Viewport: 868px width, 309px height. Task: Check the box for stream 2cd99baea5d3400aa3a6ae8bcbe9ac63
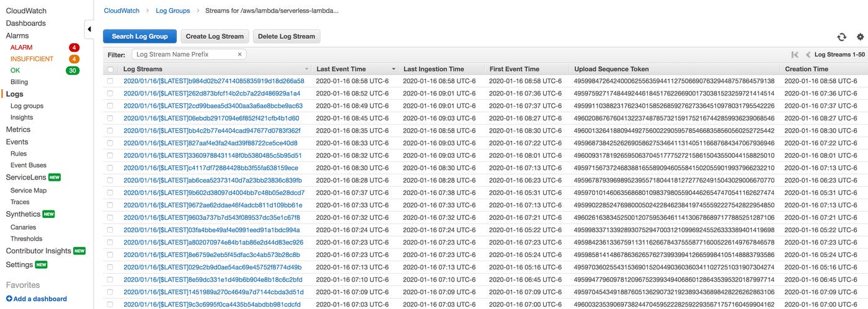(110, 106)
